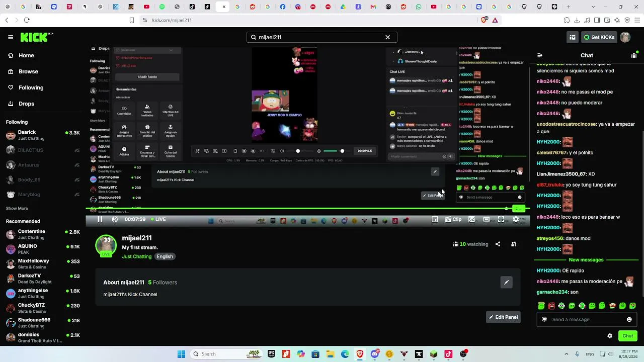Open followed channel Daarick
The image size is (644, 362).
[43, 135]
